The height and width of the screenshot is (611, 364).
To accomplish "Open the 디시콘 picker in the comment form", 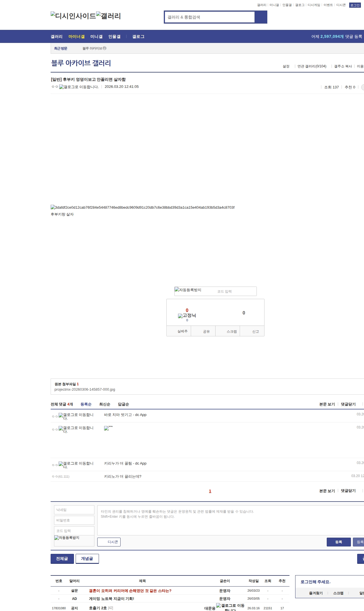I will pos(109,542).
